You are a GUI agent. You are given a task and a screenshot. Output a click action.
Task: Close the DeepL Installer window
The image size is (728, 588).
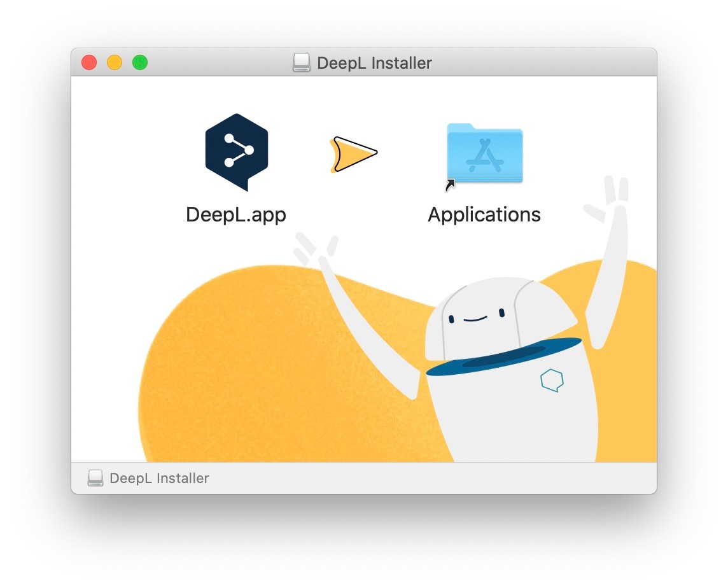point(89,62)
